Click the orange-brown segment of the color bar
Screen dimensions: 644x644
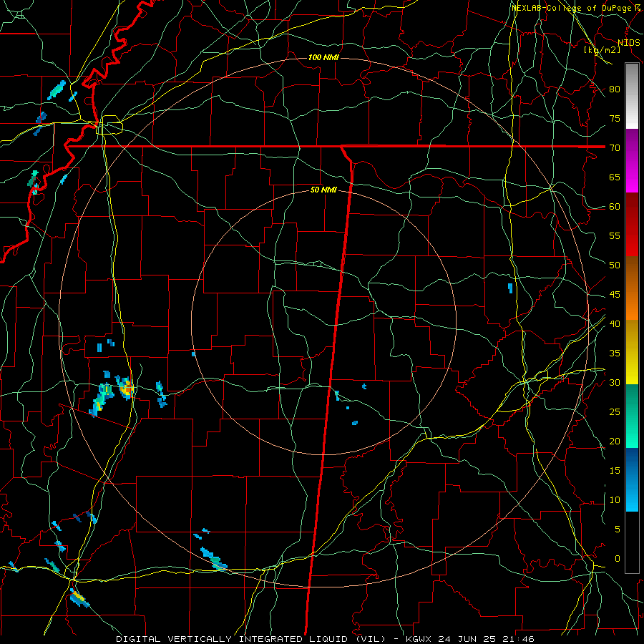(x=632, y=288)
